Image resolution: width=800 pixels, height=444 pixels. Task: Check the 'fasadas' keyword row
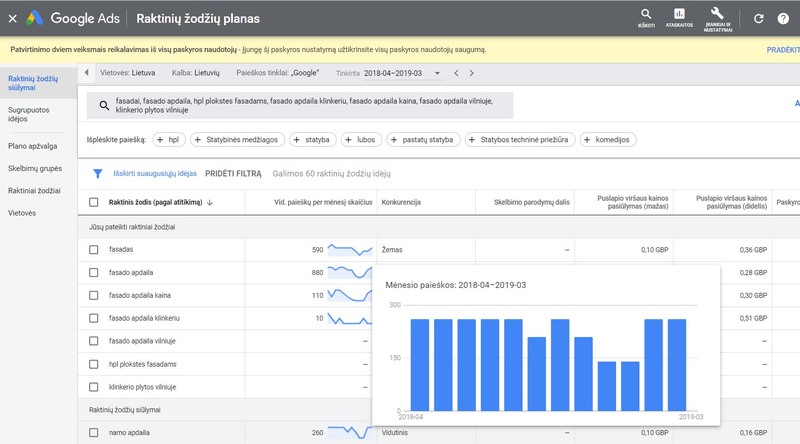pyautogui.click(x=93, y=250)
